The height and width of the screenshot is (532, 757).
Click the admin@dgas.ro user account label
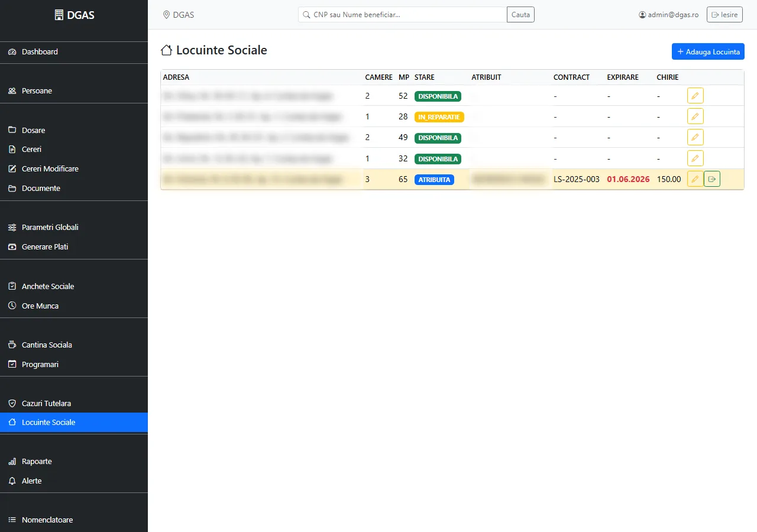(x=668, y=15)
